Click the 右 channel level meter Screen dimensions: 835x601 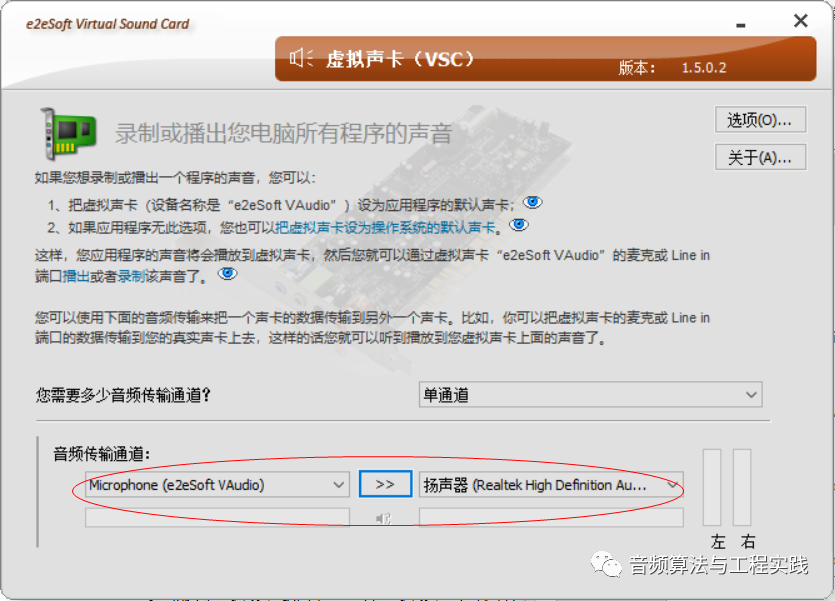pos(742,488)
